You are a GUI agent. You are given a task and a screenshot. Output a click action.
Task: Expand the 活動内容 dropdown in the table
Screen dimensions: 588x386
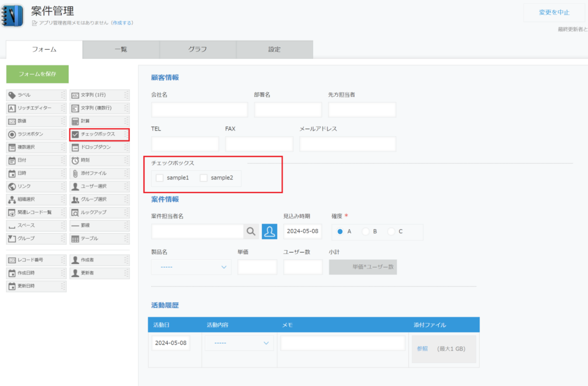click(239, 343)
